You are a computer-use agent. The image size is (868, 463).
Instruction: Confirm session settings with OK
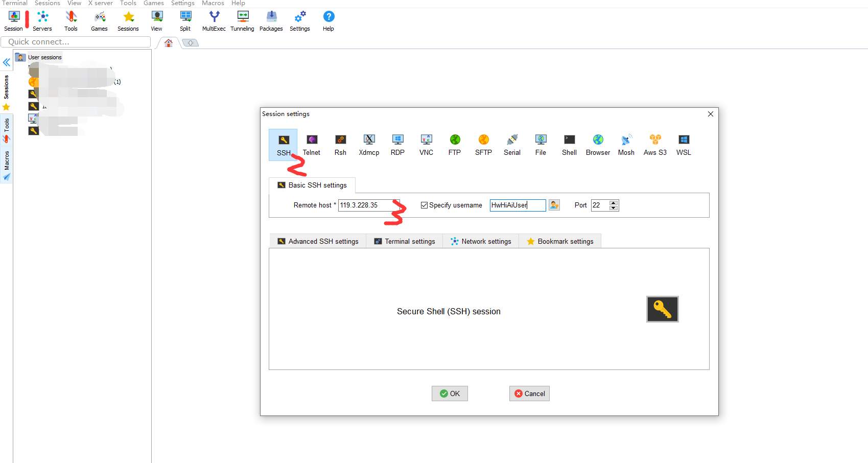[450, 393]
